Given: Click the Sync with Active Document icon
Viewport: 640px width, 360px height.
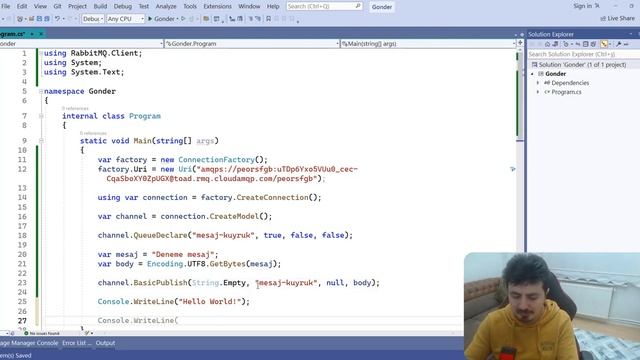Looking at the screenshot, I should click(578, 44).
